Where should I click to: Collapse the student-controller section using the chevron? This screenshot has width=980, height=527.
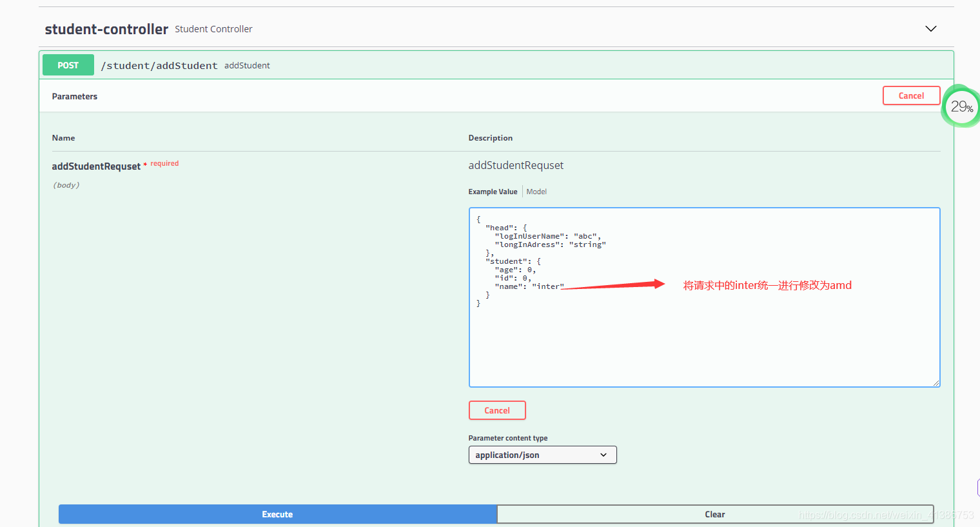(x=930, y=28)
